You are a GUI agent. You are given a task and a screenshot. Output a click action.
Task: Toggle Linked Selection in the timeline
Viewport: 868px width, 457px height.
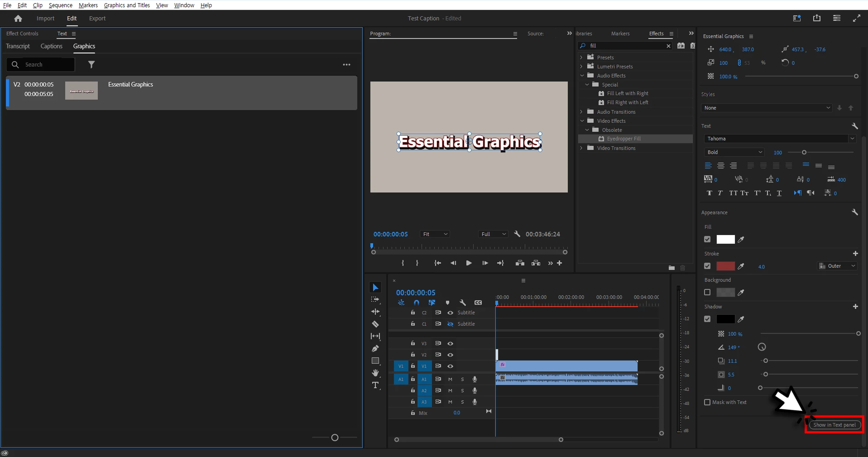coord(432,303)
